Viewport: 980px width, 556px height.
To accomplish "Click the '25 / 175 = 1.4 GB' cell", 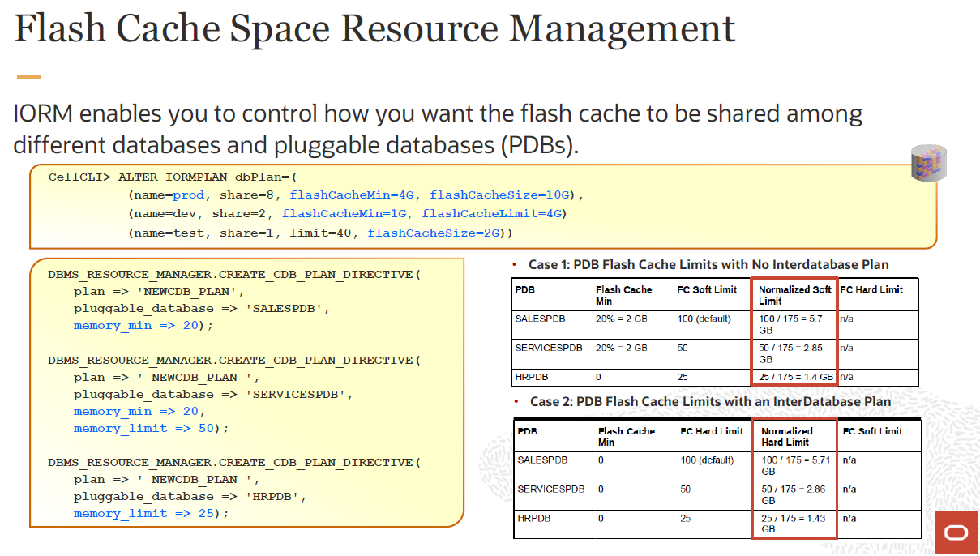I will click(x=796, y=377).
